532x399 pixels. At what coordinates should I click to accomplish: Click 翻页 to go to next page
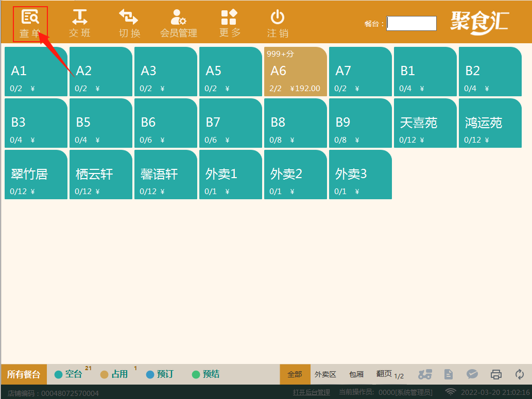click(x=390, y=374)
